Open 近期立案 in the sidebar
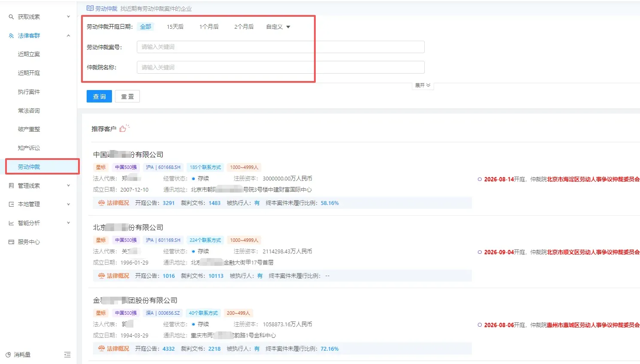640x364 pixels. (29, 54)
